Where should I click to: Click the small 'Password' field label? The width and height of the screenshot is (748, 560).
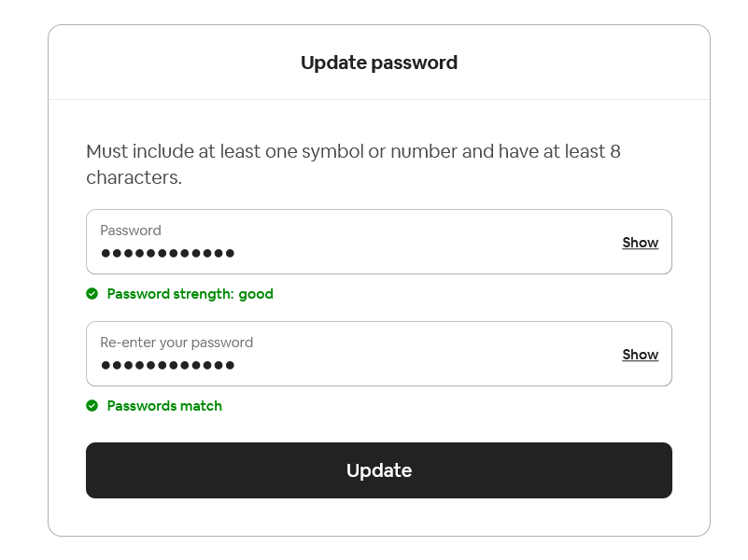130,231
